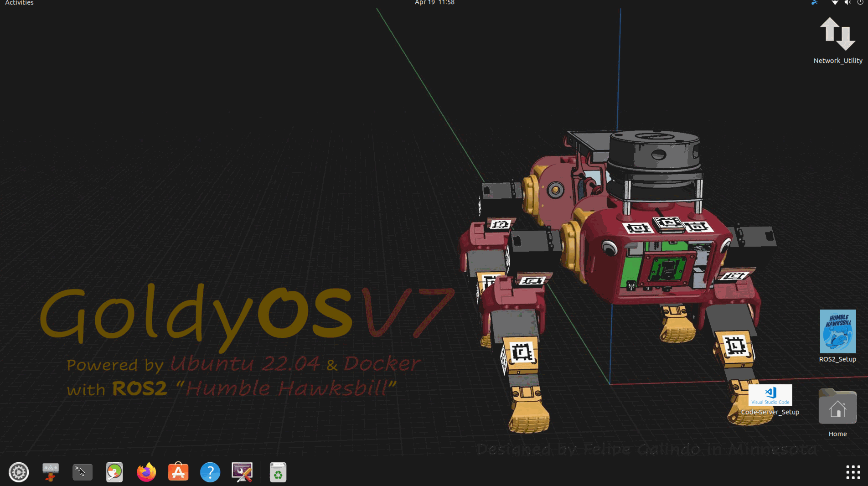This screenshot has height=486, width=868.
Task: Select the Code-Server_Setup Visual Studio Code shortcut
Action: point(770,400)
